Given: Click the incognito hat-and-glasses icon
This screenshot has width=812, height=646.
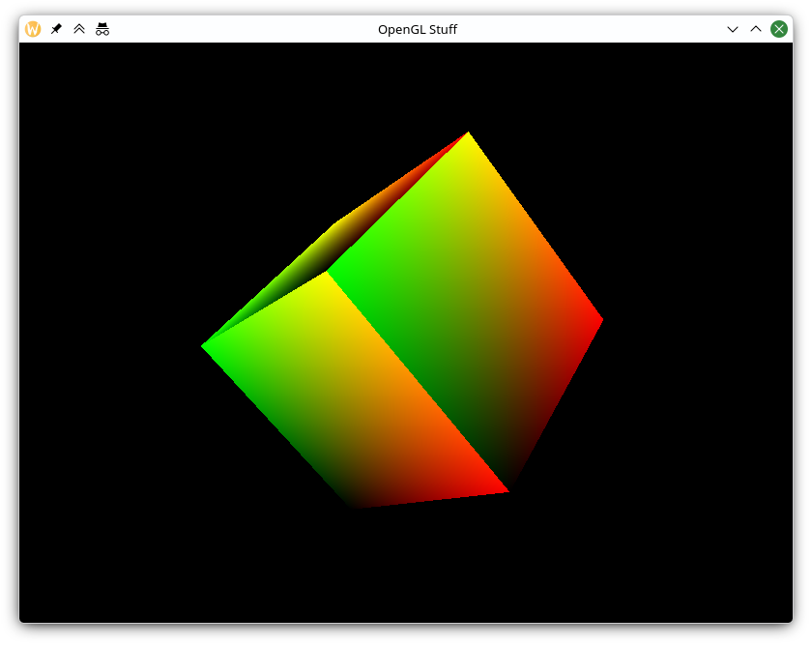Looking at the screenshot, I should [x=102, y=29].
